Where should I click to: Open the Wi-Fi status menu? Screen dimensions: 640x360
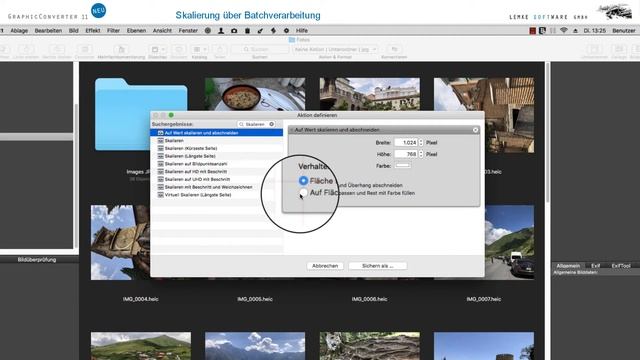(564, 31)
